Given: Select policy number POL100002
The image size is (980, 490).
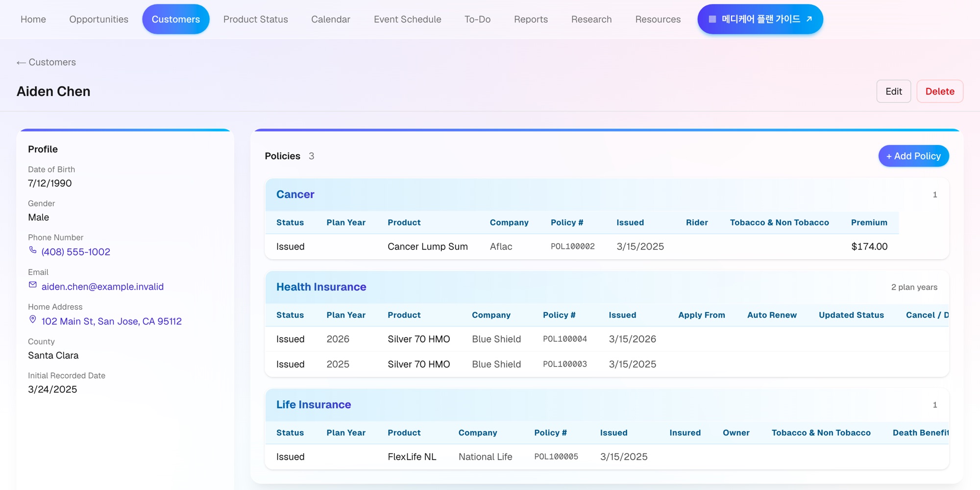Looking at the screenshot, I should pyautogui.click(x=573, y=246).
